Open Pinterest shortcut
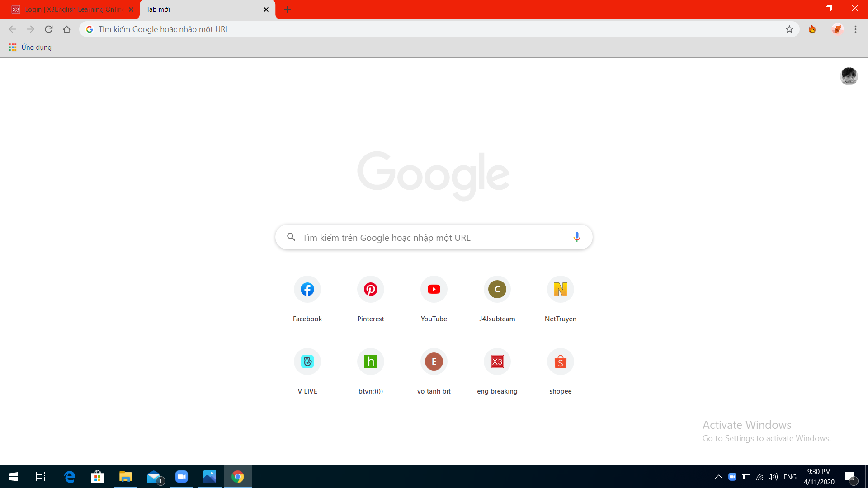868x488 pixels. [x=370, y=289]
